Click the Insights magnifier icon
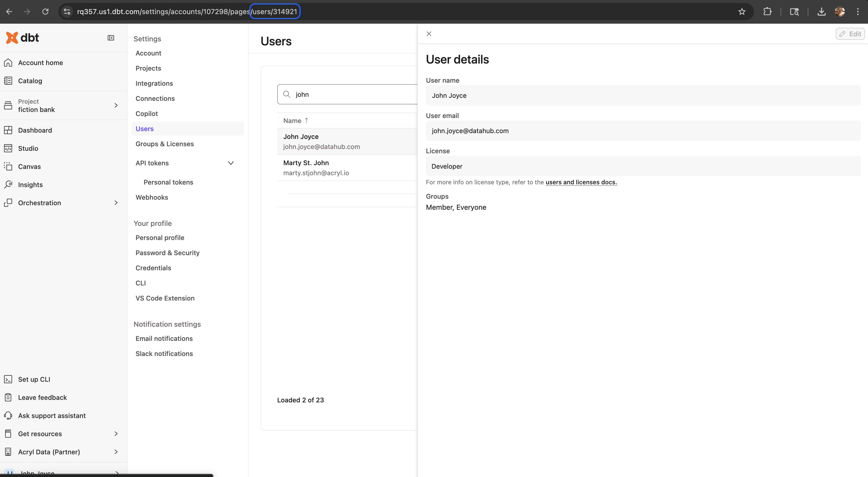 point(8,184)
